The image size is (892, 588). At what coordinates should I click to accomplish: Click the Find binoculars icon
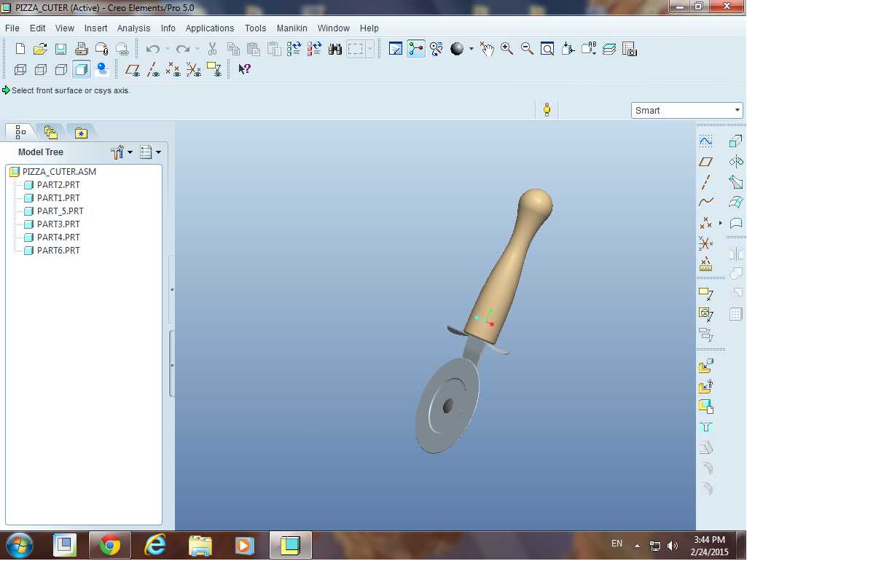335,49
